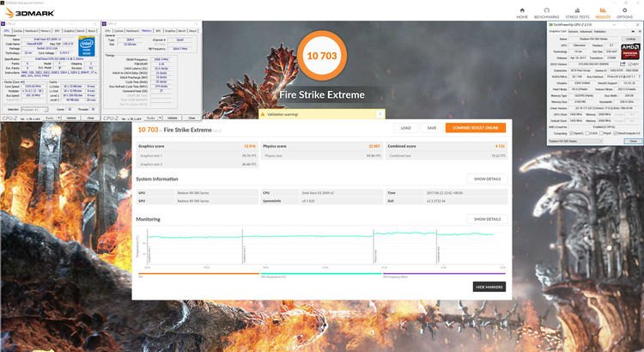Click the SAVE button

pos(432,128)
